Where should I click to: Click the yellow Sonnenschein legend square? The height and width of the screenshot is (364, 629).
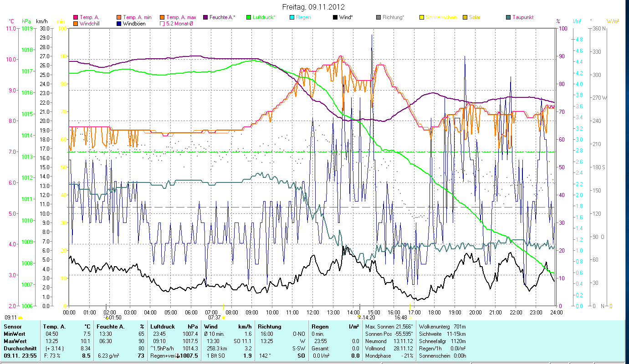pos(421,17)
